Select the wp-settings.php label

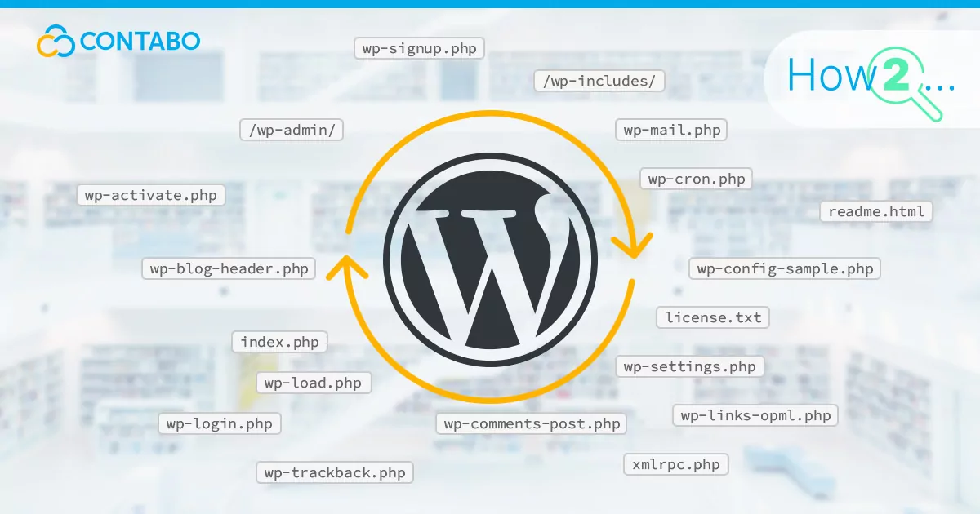click(690, 366)
